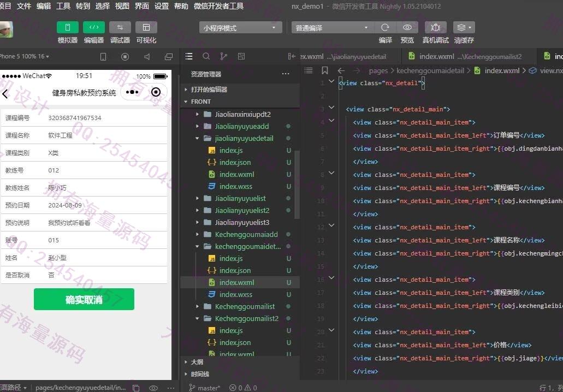Click the page path preview eye icon
Screen dimensions: 563x392
click(x=153, y=388)
